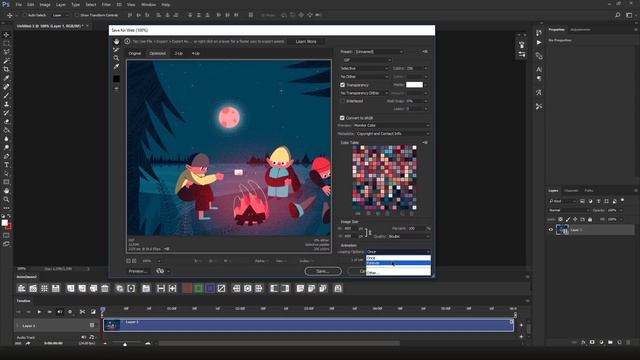Toggle the Convert to sRGB checkbox
This screenshot has width=640, height=360.
pos(342,118)
